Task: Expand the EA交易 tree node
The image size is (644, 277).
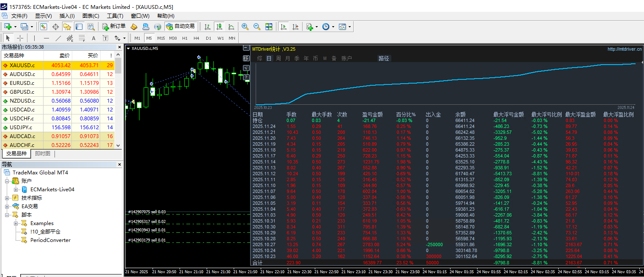Action: (x=7, y=206)
